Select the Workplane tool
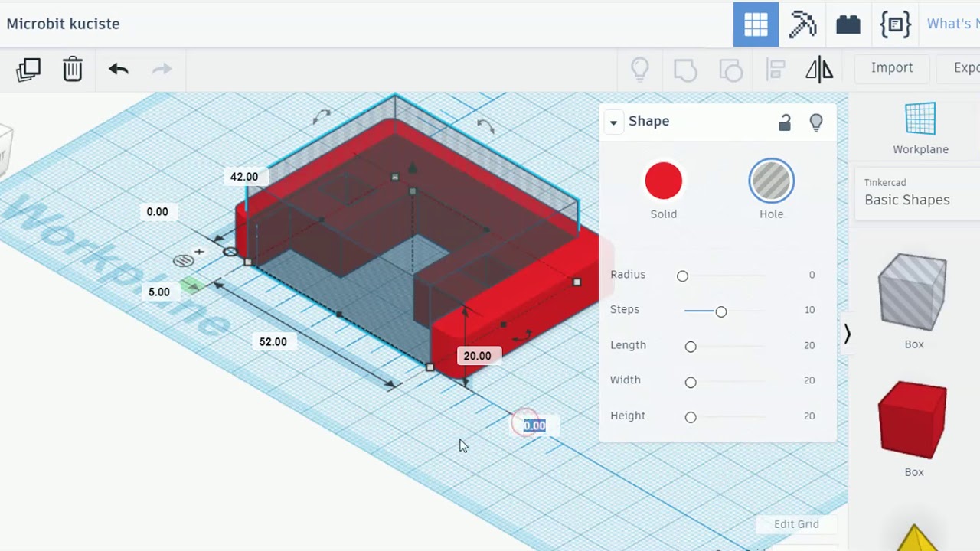Viewport: 980px width, 551px height. (x=920, y=129)
